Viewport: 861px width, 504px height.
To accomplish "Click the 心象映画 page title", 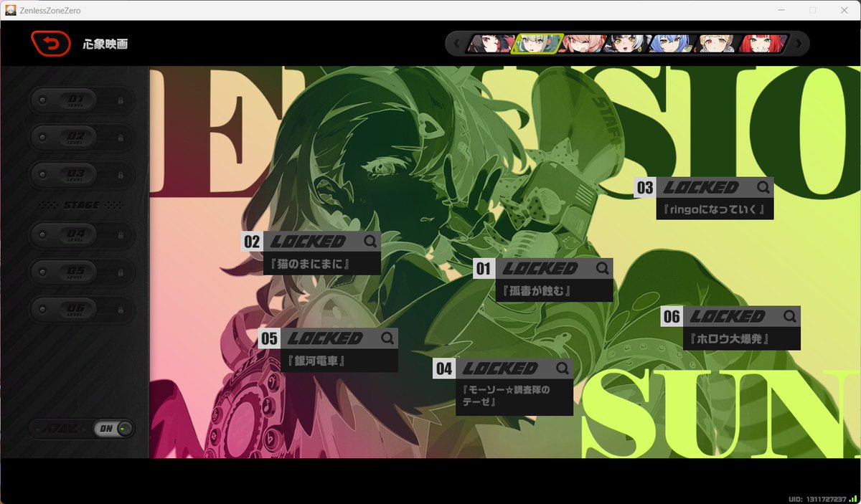I will pos(105,44).
